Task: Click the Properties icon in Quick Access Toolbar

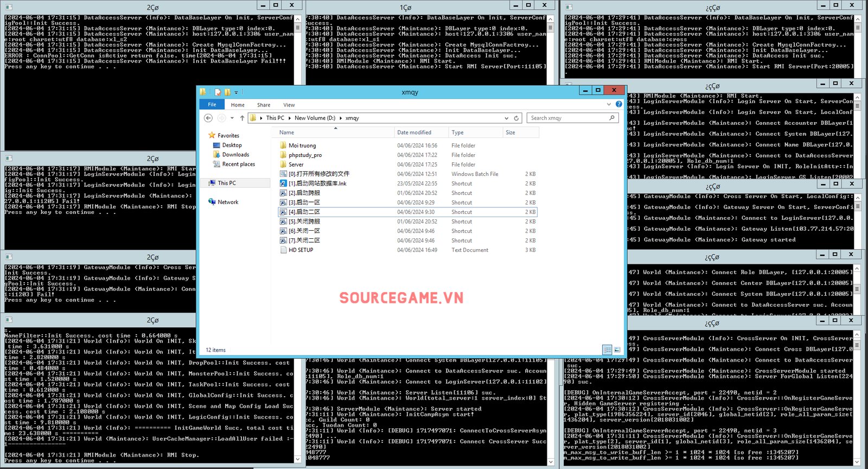Action: click(218, 92)
